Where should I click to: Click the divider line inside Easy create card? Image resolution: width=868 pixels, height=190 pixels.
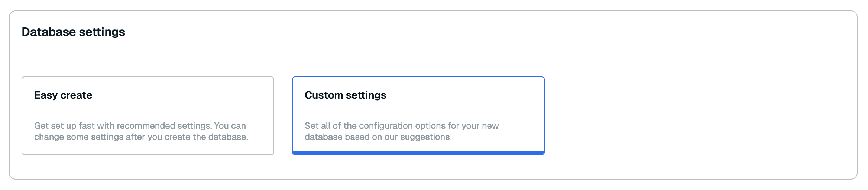pos(148,111)
